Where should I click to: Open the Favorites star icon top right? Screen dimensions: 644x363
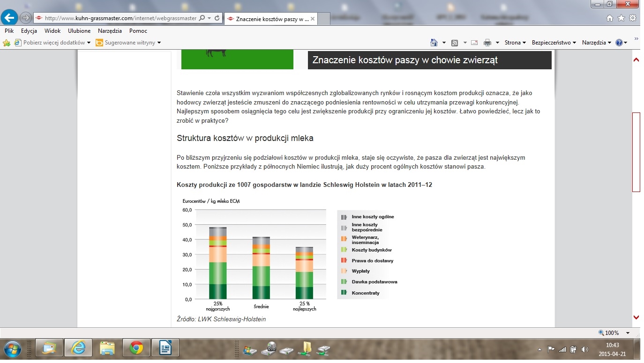tap(621, 18)
